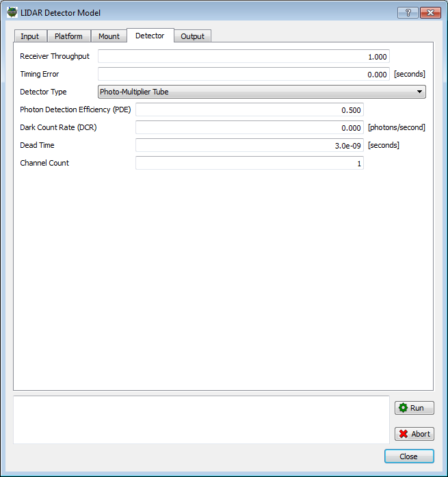The height and width of the screenshot is (477, 448).
Task: Click the Receiver Throughput field
Action: click(x=243, y=56)
